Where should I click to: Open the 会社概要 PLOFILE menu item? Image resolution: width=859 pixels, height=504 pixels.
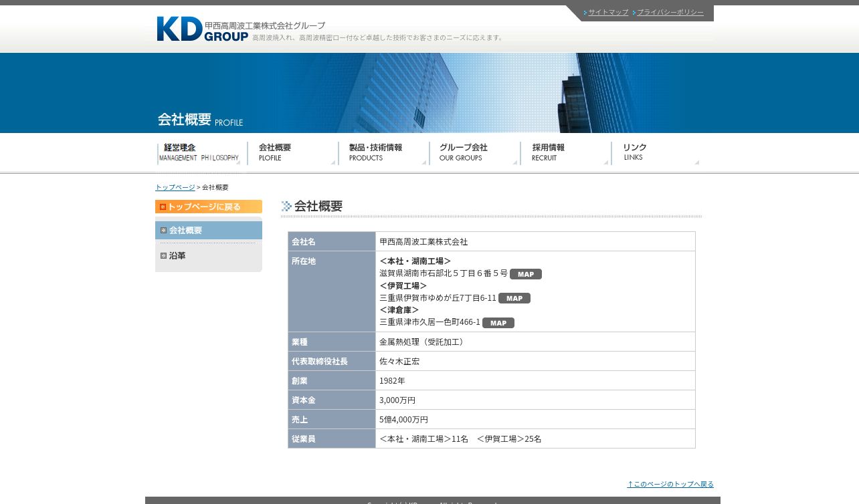pos(292,153)
